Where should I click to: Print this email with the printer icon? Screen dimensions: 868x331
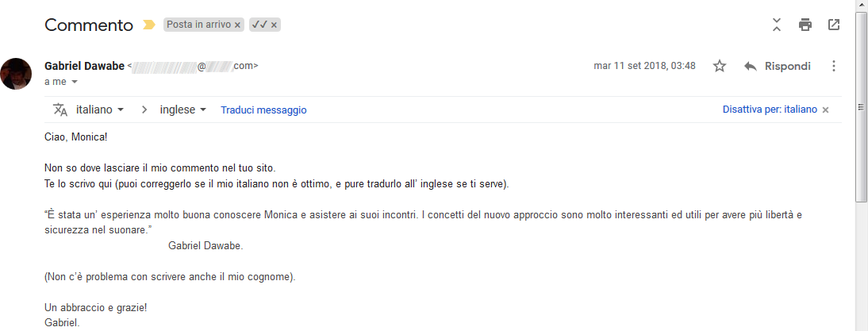coord(805,25)
